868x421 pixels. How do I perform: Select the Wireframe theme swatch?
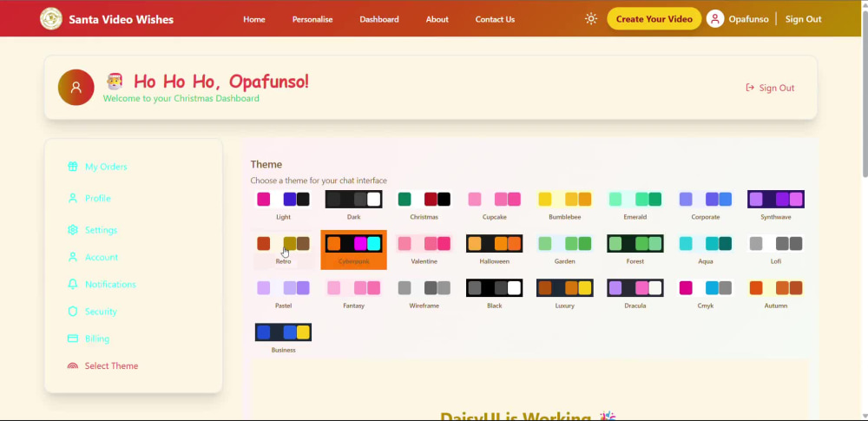(x=424, y=288)
